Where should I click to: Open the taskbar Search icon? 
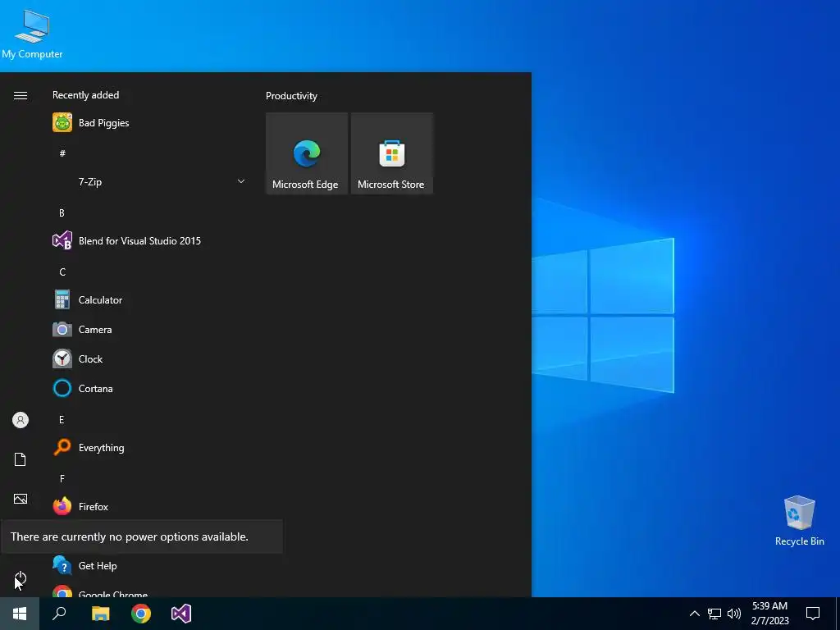pos(59,614)
